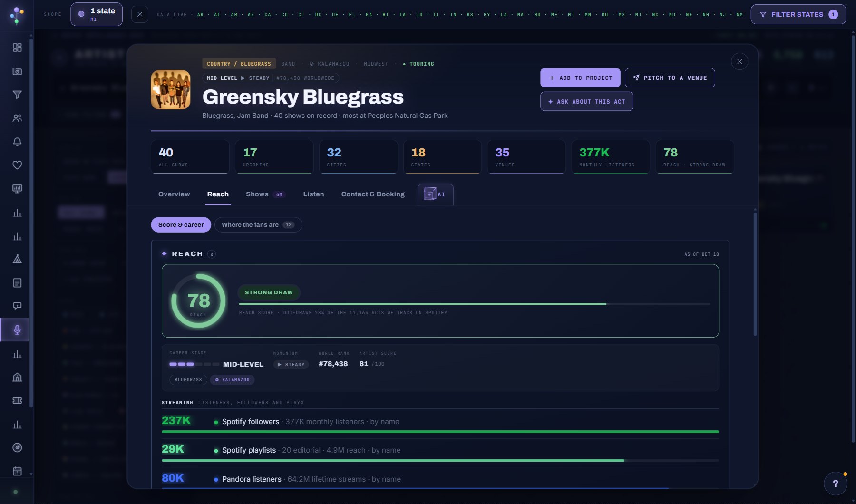
Task: Open the 1 state MI scope selector
Action: click(x=97, y=14)
